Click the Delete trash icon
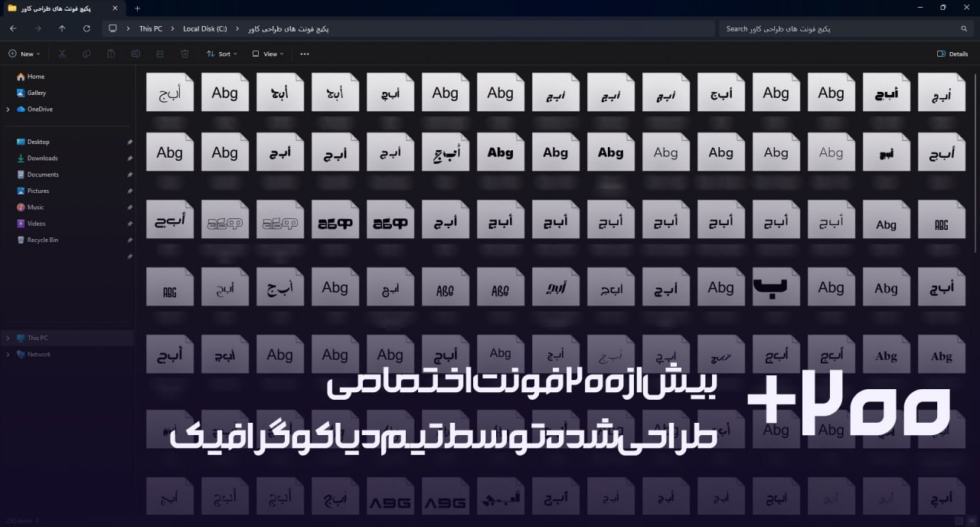The width and height of the screenshot is (980, 527). [x=185, y=54]
